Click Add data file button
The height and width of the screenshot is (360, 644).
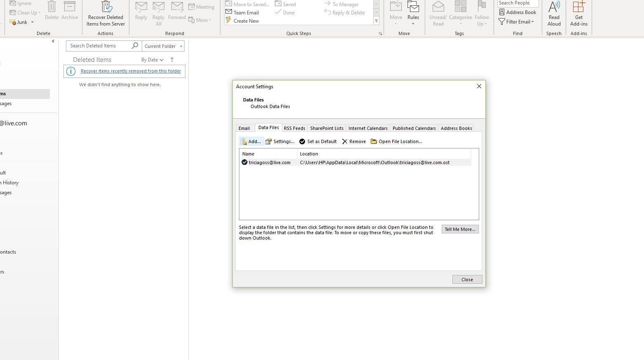[x=251, y=141]
